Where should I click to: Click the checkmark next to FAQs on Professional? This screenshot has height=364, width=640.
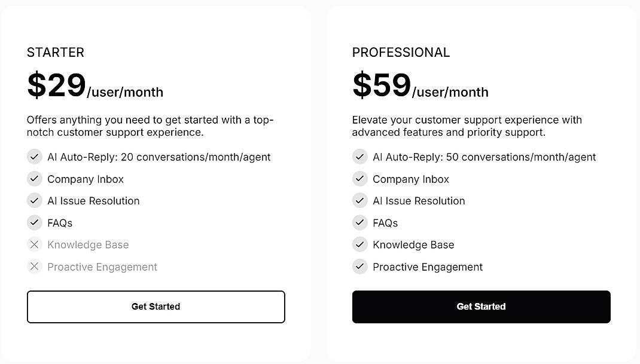(359, 222)
